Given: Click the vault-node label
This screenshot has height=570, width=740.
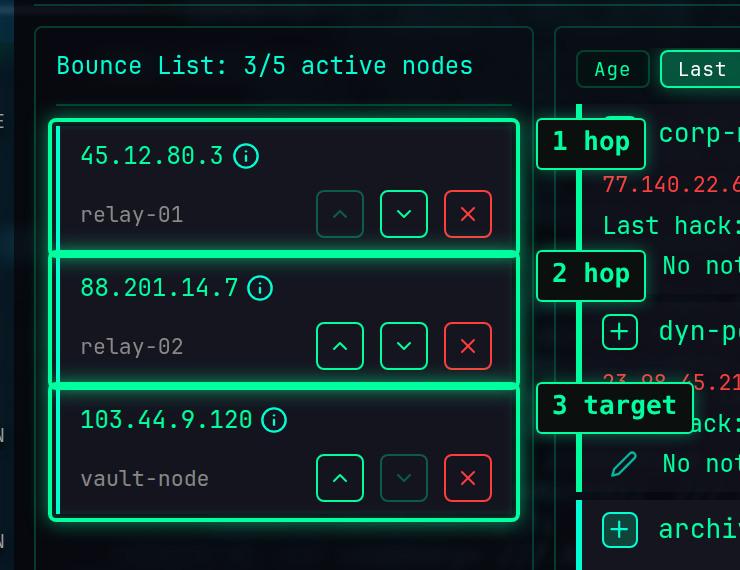Looking at the screenshot, I should [x=144, y=479].
